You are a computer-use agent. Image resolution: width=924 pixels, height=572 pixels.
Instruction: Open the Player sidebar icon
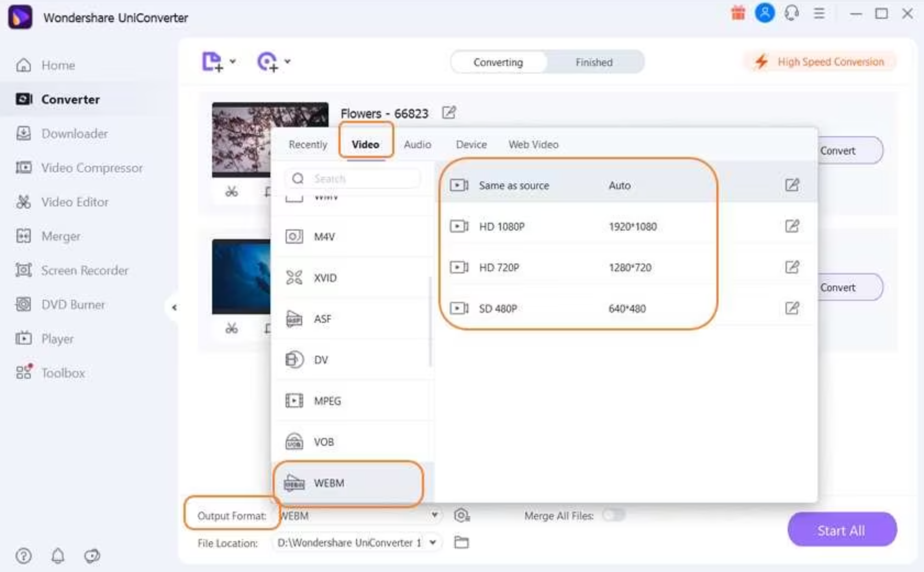(x=23, y=338)
